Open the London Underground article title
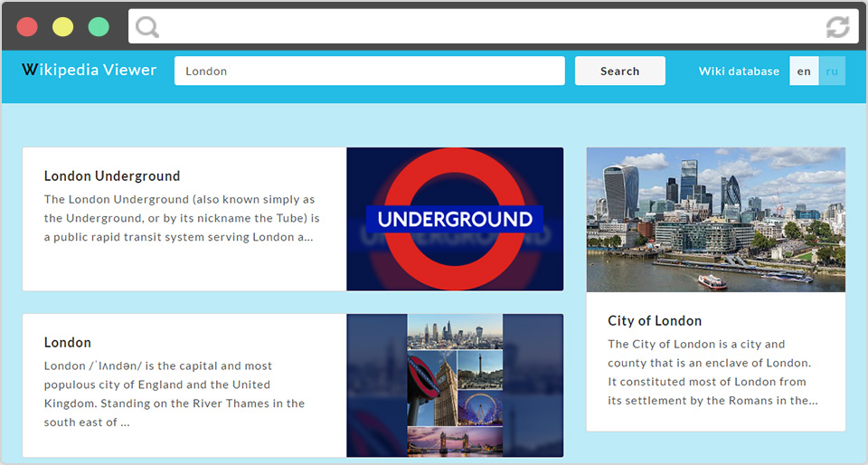This screenshot has height=465, width=868. [112, 176]
